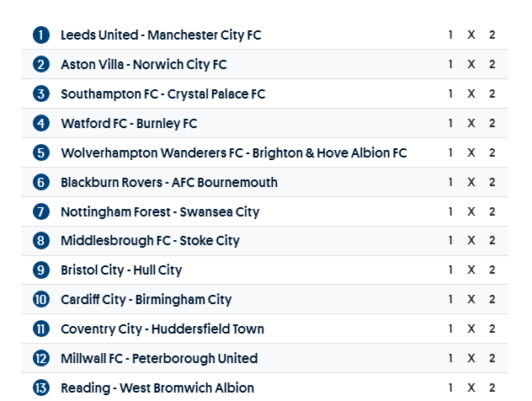Select draw (X) for Reading - West Bromwich
The width and height of the screenshot is (532, 401).
[x=471, y=388]
